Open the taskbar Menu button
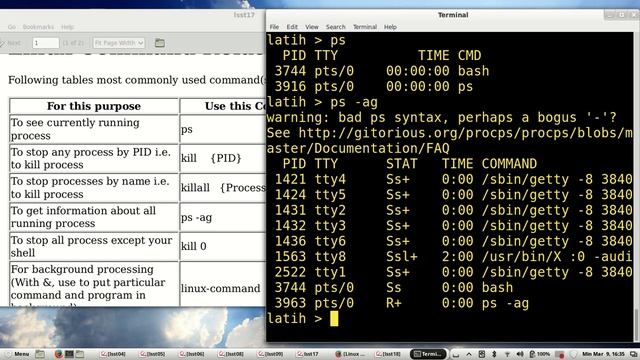The width and height of the screenshot is (640, 360). (x=18, y=354)
